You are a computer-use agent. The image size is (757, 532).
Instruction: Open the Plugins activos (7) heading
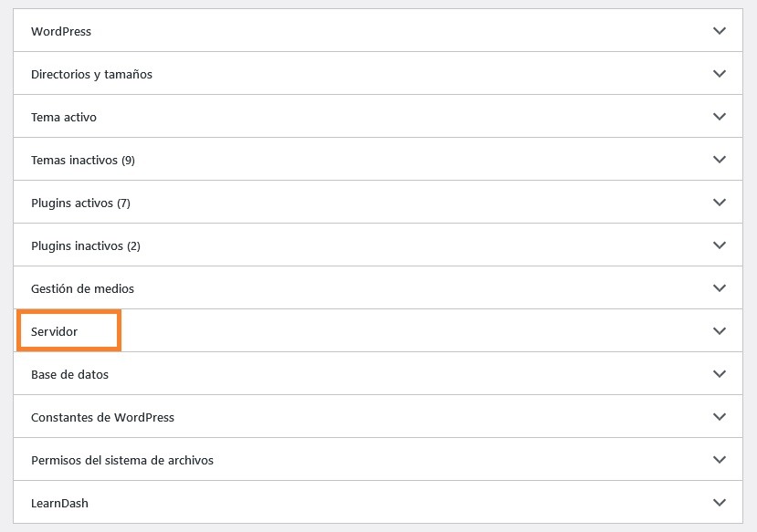[x=80, y=203]
